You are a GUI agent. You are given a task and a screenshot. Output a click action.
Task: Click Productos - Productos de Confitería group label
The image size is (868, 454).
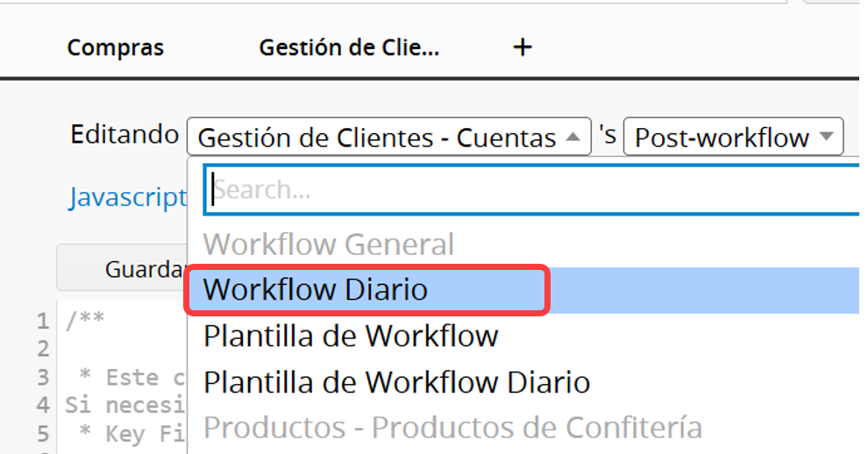(x=452, y=428)
